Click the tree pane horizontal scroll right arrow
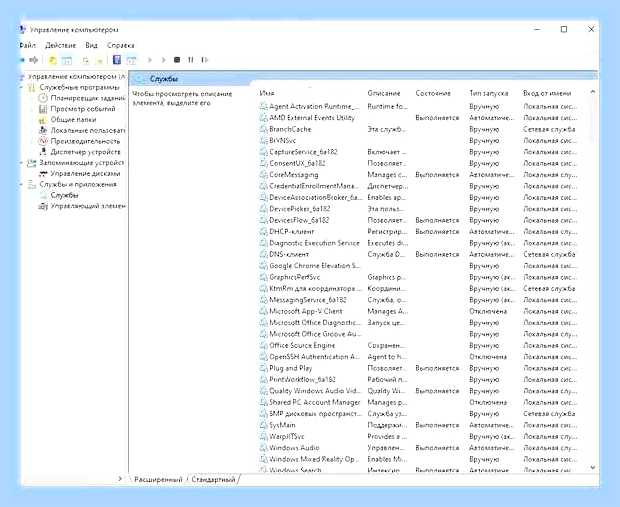Screen dimensions: 620x507 click(120, 479)
